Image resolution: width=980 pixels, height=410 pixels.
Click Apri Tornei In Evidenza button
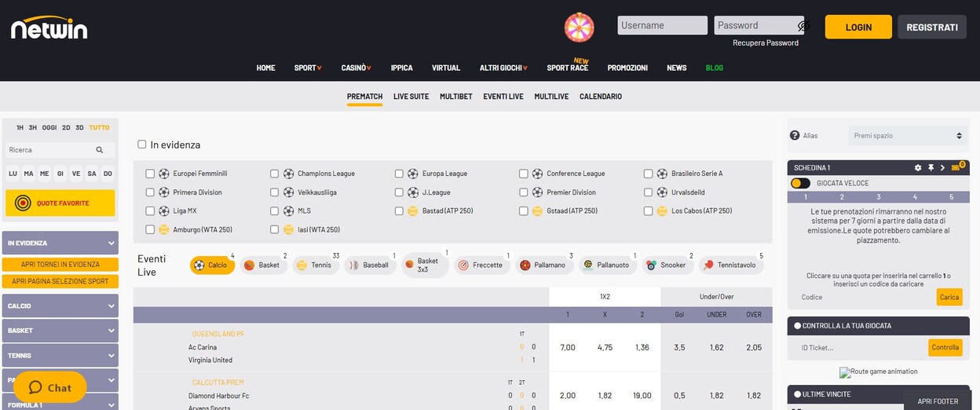coord(60,265)
